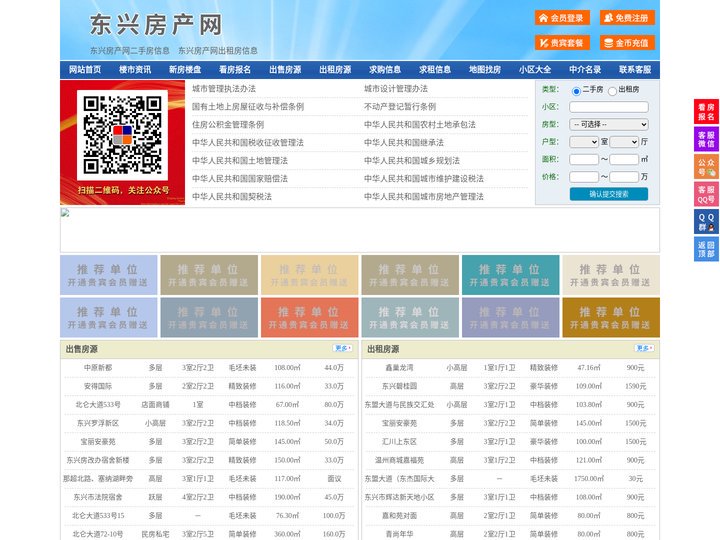Open the 东兴罗浮新区 sale listing
This screenshot has width=720, height=540.
coord(98,423)
